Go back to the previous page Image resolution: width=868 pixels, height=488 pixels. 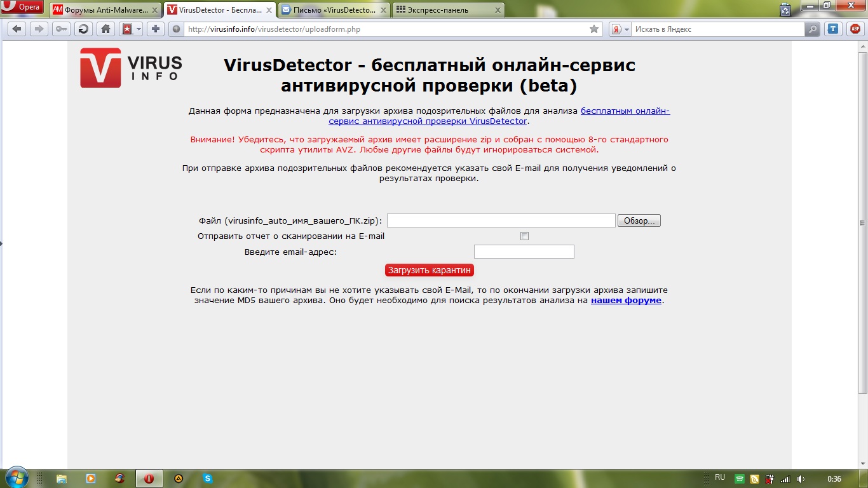click(x=17, y=29)
